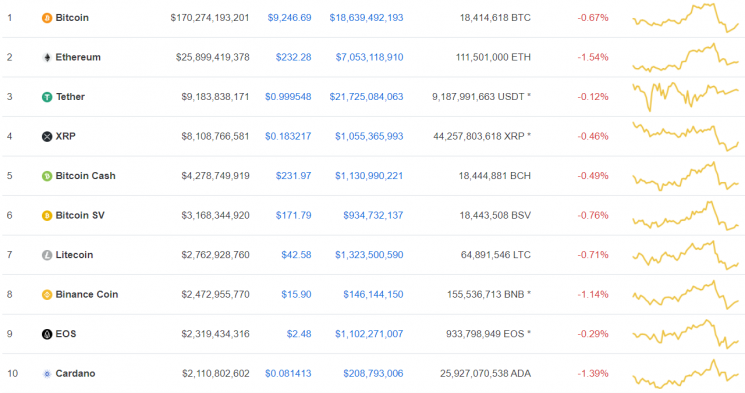Select Cardano change -1.39%
The image size is (745, 393).
tap(593, 374)
